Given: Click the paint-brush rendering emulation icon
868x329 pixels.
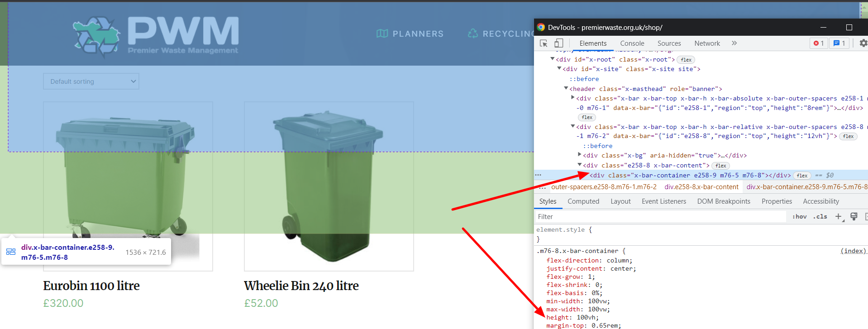Looking at the screenshot, I should (x=854, y=217).
